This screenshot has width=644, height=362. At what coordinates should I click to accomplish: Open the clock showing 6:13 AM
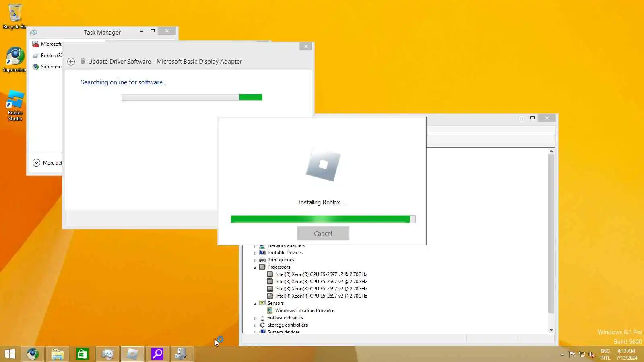(x=626, y=354)
